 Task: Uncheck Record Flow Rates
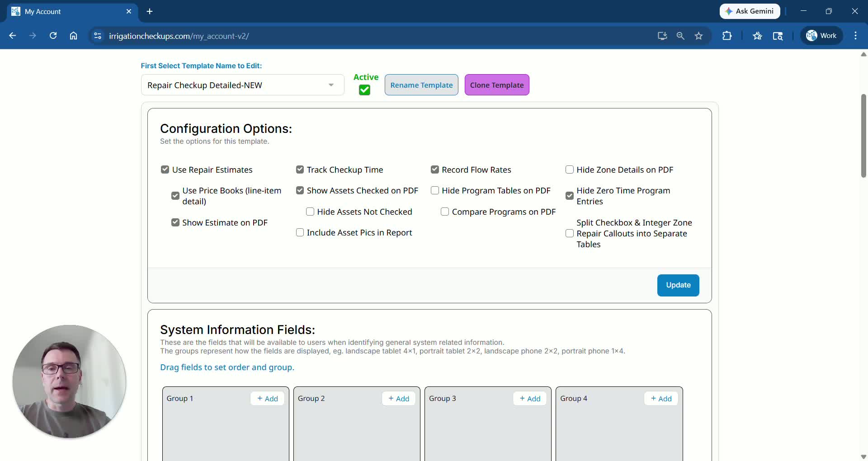click(x=435, y=169)
